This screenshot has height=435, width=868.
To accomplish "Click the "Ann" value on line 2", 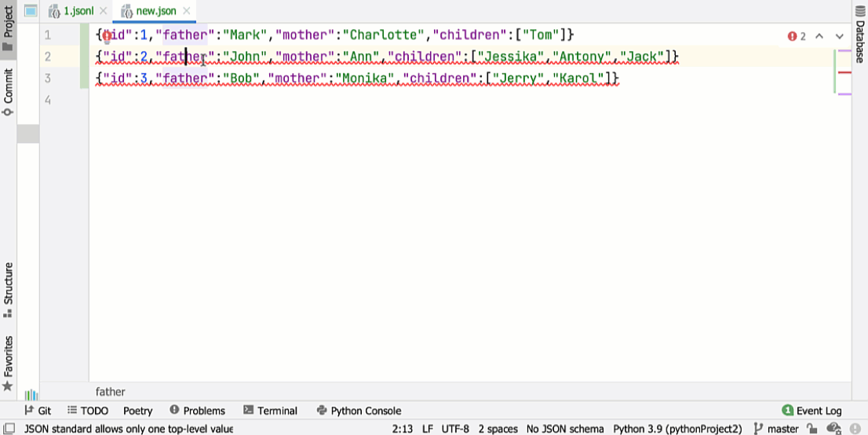I will point(361,57).
